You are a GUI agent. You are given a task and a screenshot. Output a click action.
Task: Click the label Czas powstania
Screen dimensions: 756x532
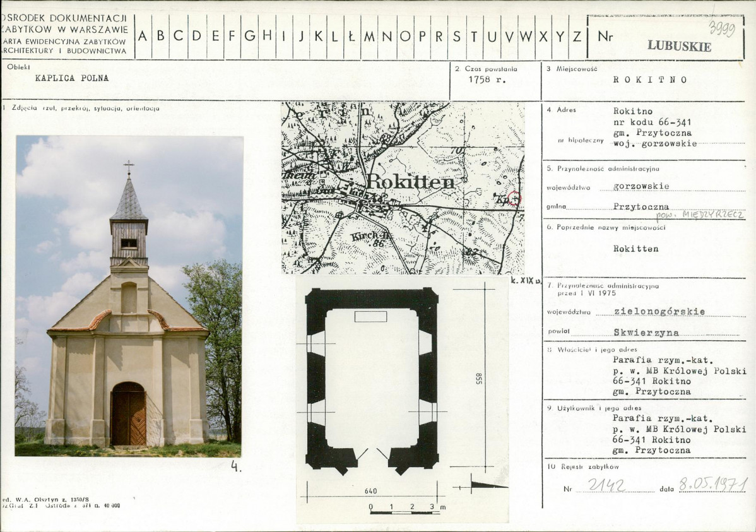(491, 69)
